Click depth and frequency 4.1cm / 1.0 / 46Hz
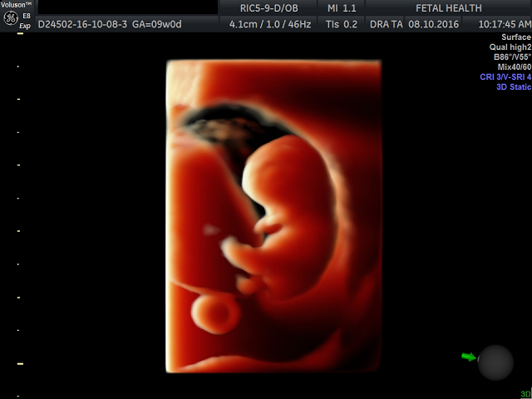Image resolution: width=532 pixels, height=399 pixels. point(270,24)
